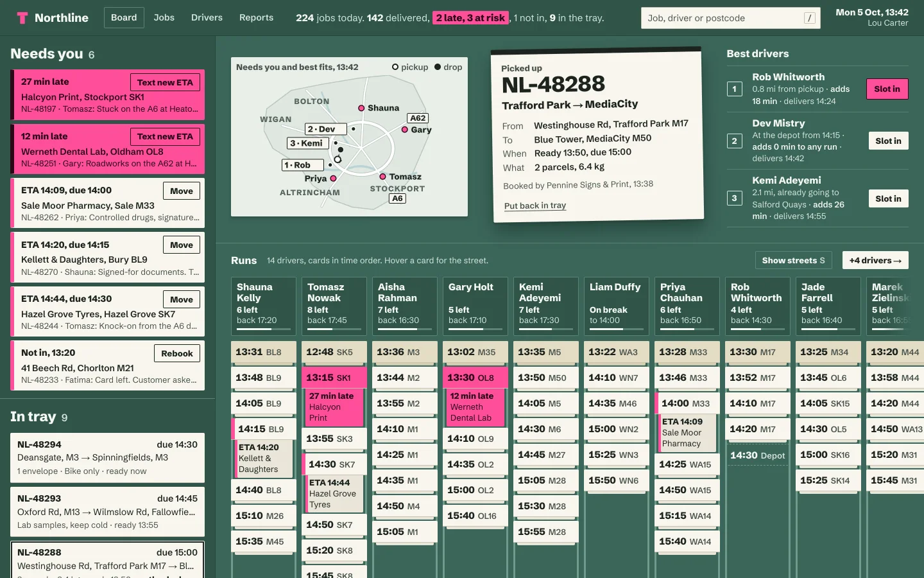Open the Board tab

(124, 18)
